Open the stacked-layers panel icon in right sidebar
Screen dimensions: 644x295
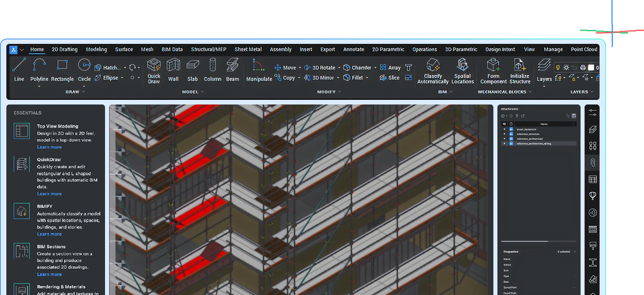592,129
